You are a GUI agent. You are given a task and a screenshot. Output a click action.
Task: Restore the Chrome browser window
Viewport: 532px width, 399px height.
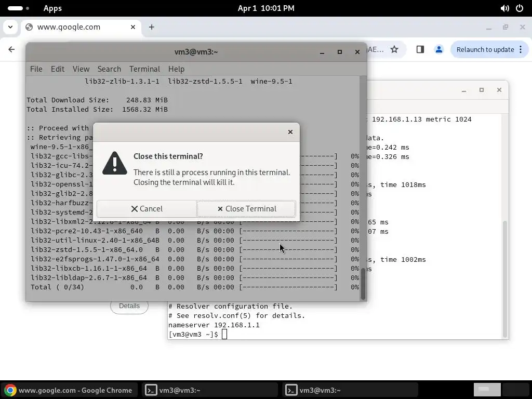click(506, 27)
